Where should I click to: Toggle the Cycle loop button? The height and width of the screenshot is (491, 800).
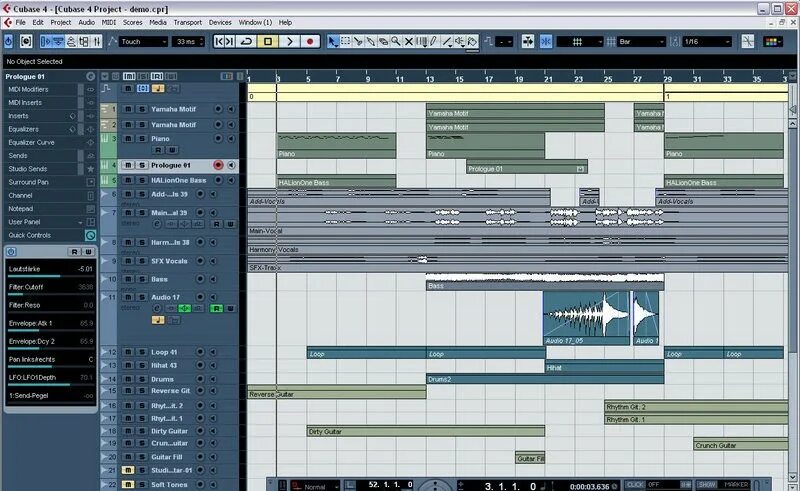(x=246, y=41)
